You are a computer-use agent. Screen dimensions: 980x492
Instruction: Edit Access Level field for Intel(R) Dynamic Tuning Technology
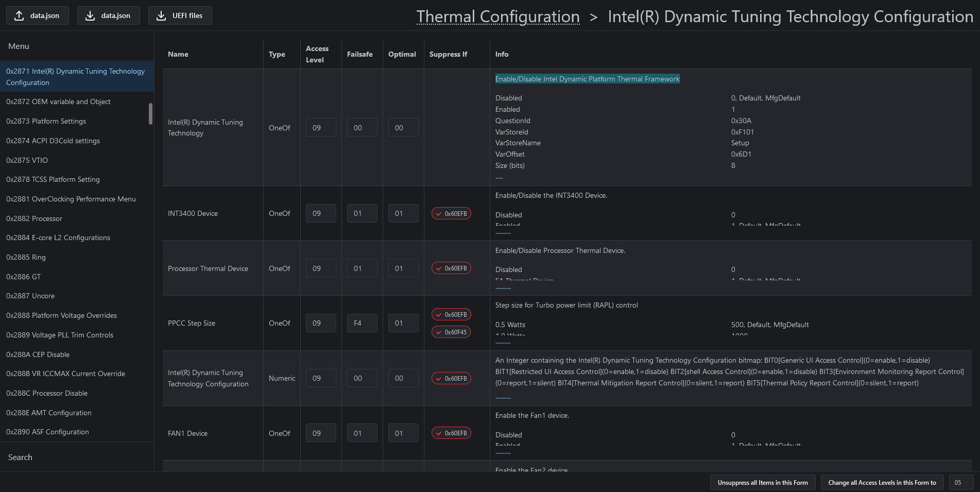click(321, 128)
